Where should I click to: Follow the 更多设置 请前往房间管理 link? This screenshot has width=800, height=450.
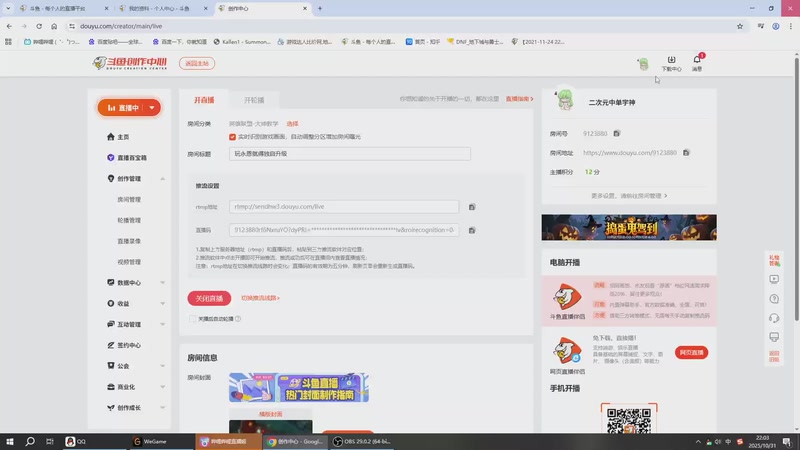tap(629, 196)
